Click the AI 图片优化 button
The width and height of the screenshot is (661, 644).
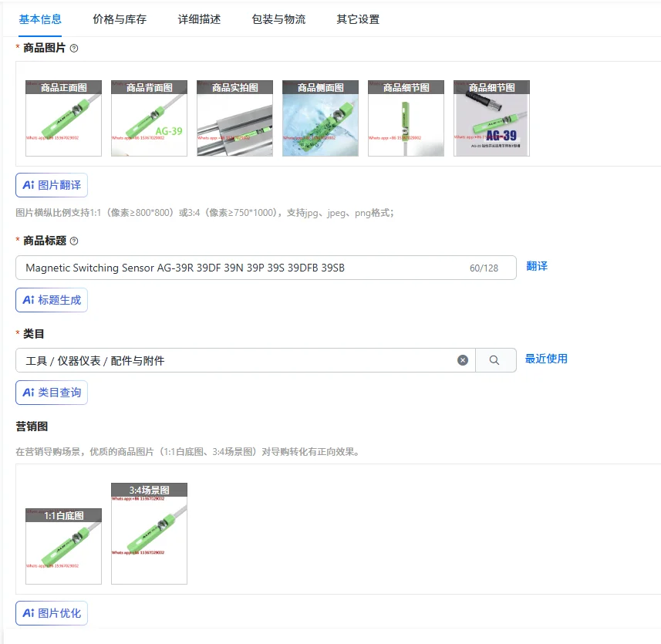52,613
